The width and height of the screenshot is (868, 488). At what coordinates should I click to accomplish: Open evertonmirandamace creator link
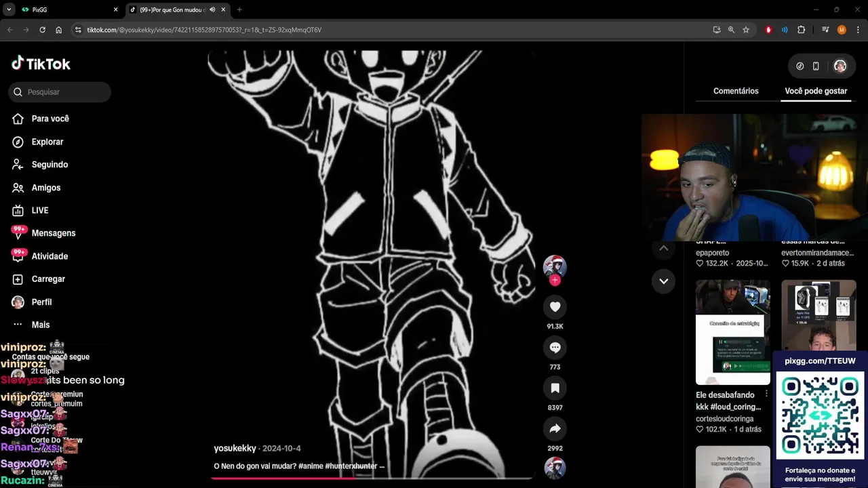(817, 253)
